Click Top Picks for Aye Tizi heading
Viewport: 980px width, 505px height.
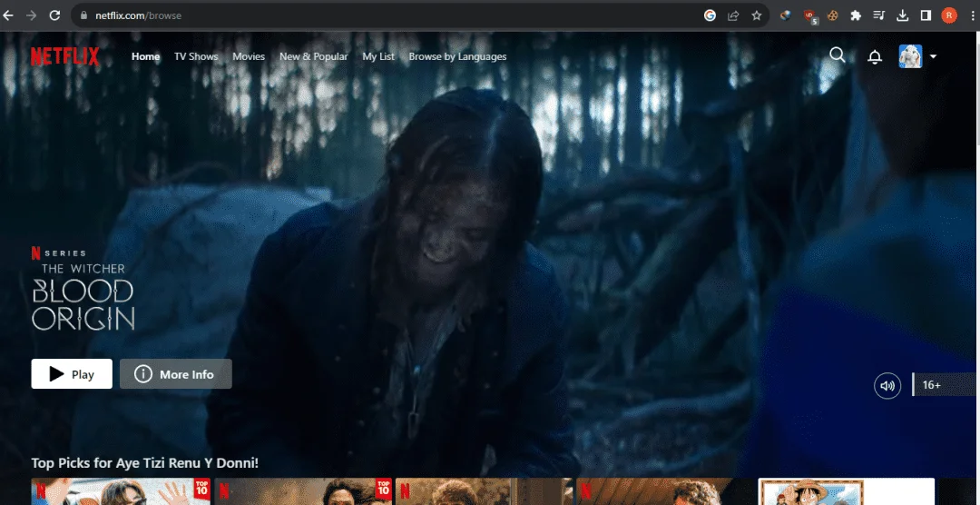point(144,463)
